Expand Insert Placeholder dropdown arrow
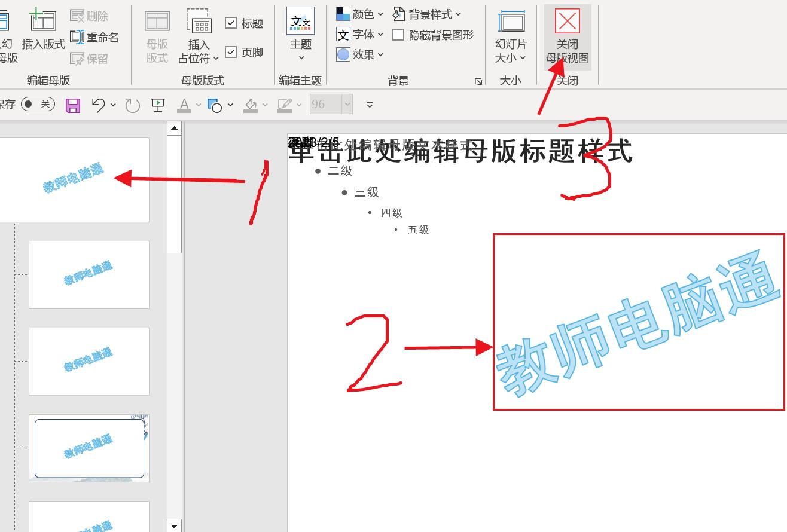 tap(216, 59)
